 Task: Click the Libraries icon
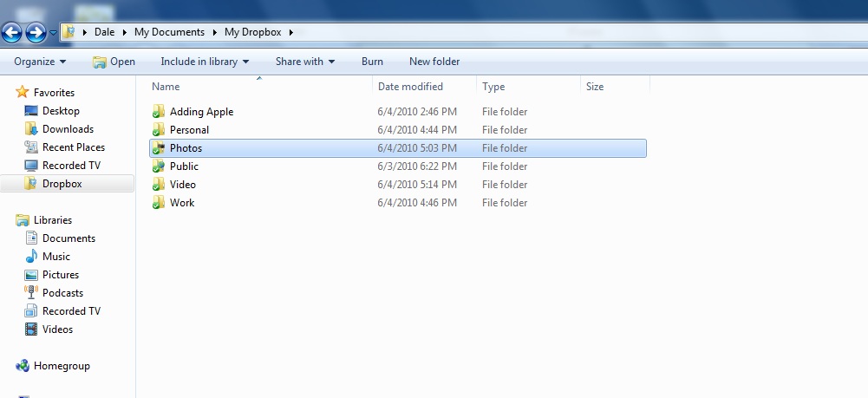23,220
